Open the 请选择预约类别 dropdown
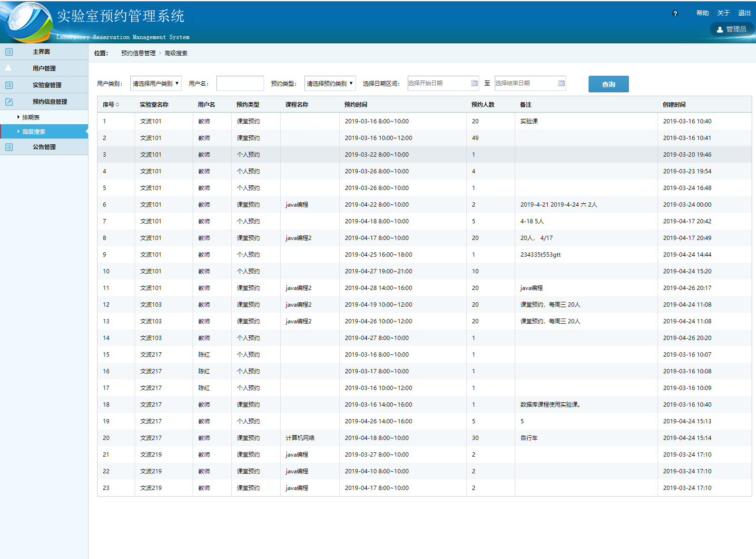 click(330, 83)
